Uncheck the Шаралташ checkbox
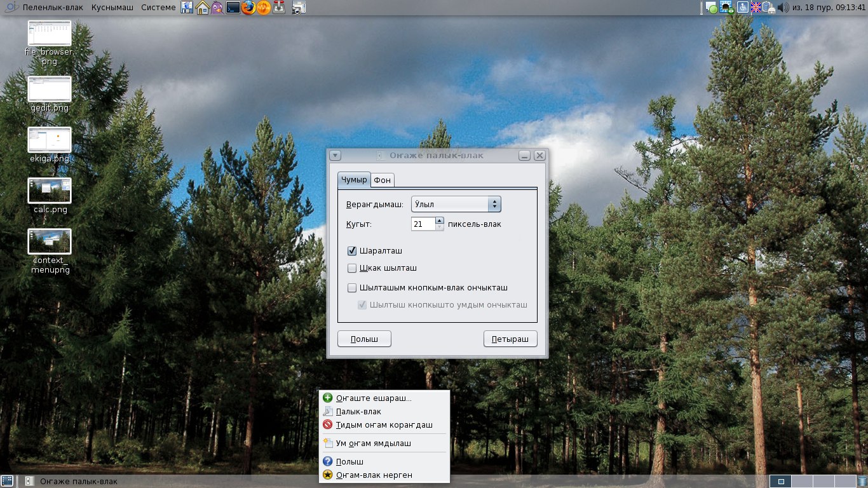 pos(352,251)
